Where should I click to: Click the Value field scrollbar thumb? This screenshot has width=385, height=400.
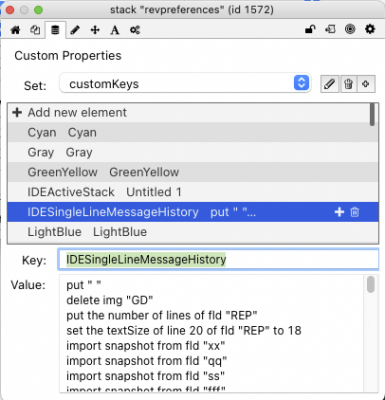370,285
